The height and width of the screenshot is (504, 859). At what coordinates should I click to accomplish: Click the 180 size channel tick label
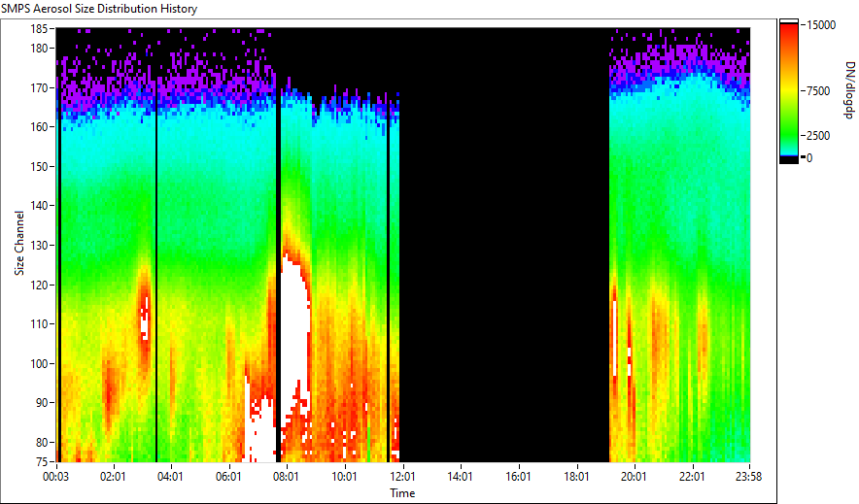click(39, 49)
